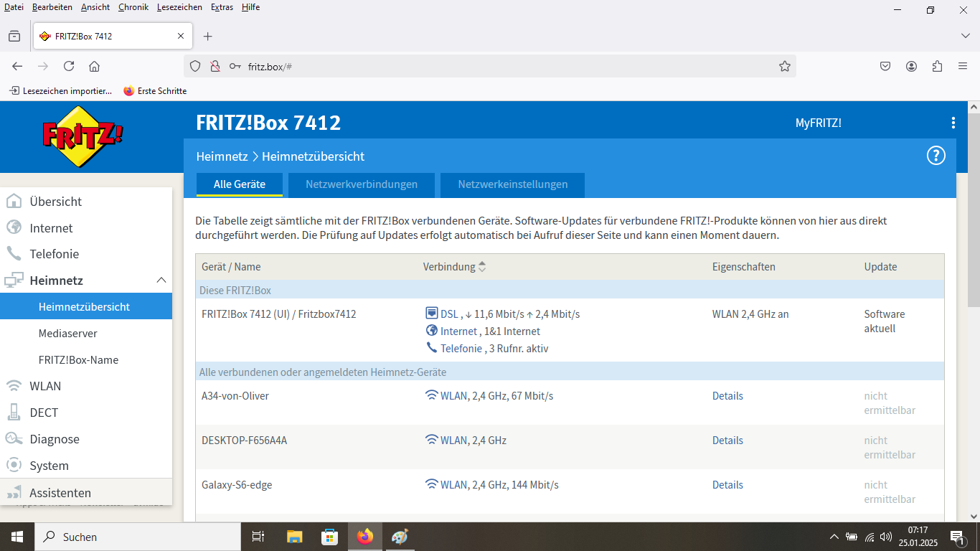Open the Firefox View icon
Screen dimensions: 980x551
tap(14, 36)
